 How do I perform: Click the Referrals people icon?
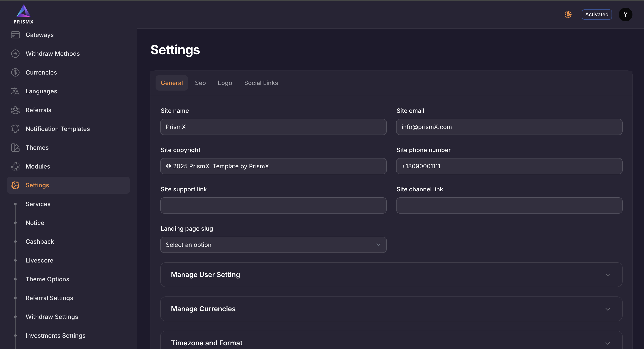pyautogui.click(x=15, y=110)
